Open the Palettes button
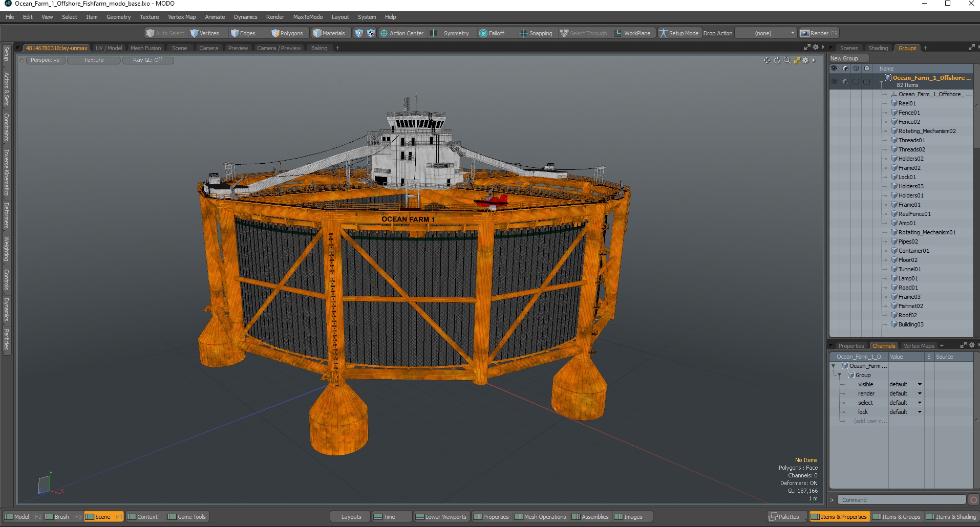 pyautogui.click(x=788, y=517)
